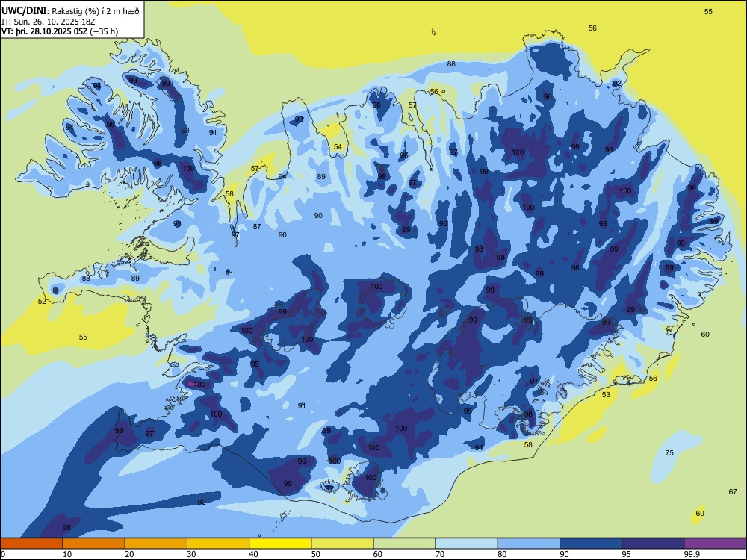
Task: Click the '53' humidity value on the map
Action: click(x=606, y=395)
